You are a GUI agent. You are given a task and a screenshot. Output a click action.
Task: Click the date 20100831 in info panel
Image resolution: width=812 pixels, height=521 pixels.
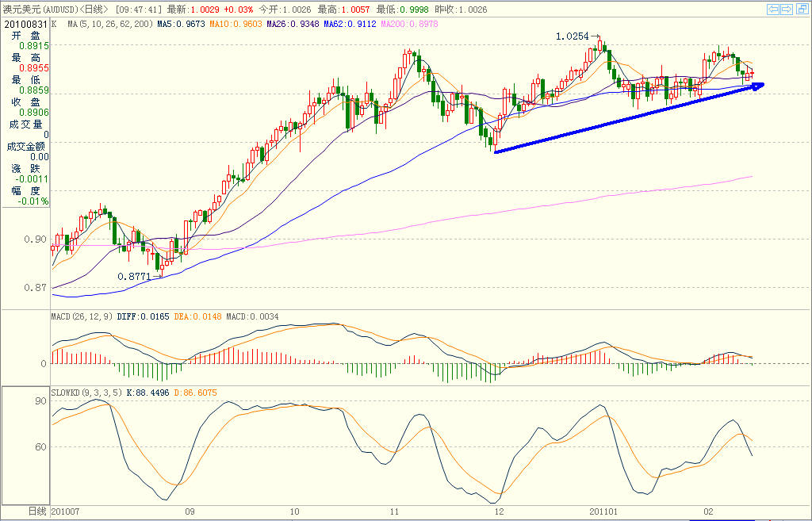point(26,24)
